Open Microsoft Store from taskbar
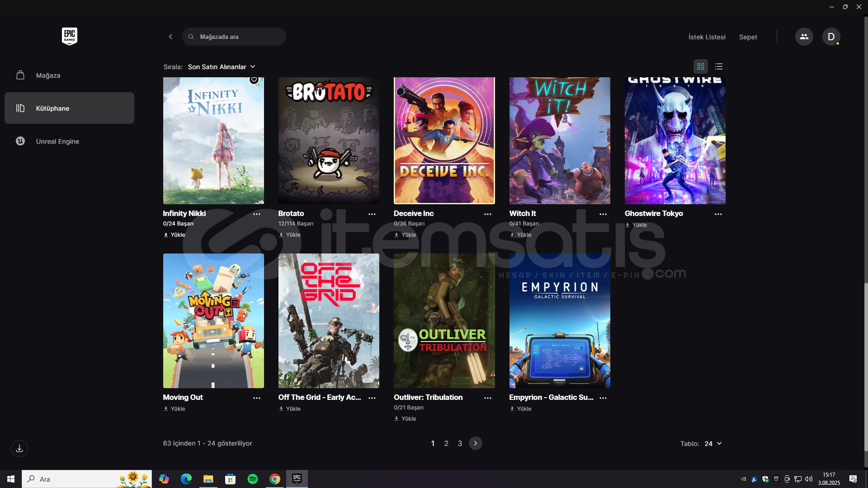868x488 pixels. click(x=231, y=479)
